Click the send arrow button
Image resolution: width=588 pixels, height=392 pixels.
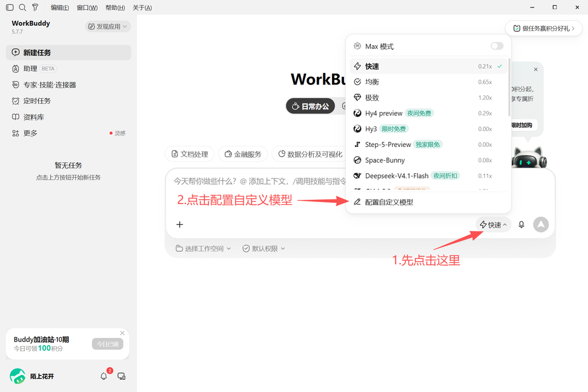click(x=541, y=224)
